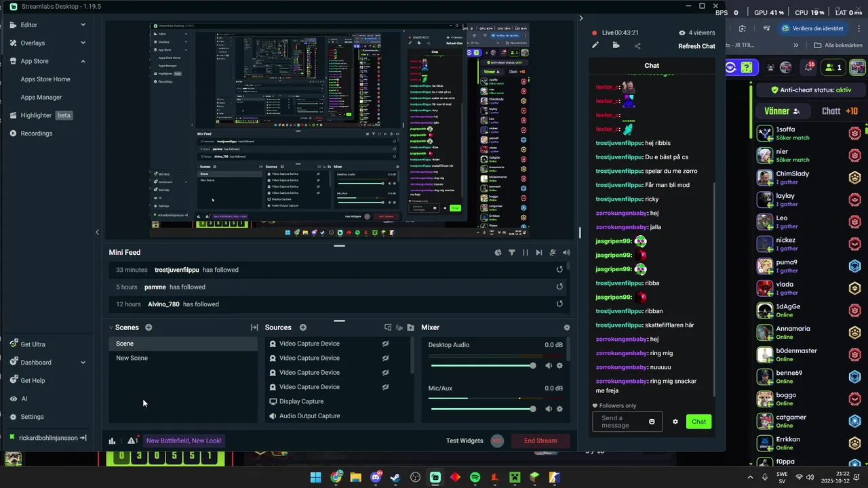Open Apps Manager
The height and width of the screenshot is (488, 868).
pos(41,98)
